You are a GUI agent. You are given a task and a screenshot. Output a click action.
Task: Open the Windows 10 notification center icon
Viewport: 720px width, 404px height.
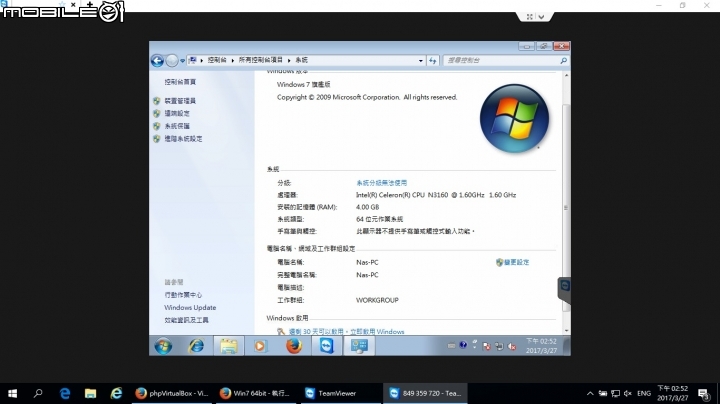(703, 393)
